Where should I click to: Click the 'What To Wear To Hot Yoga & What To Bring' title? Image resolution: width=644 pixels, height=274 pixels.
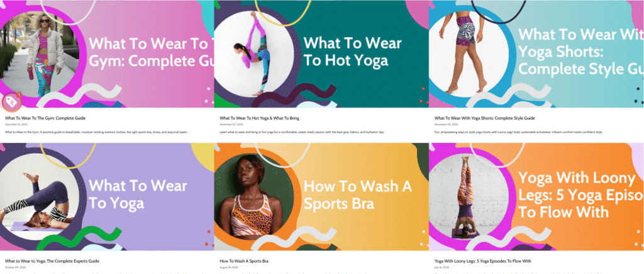point(260,118)
